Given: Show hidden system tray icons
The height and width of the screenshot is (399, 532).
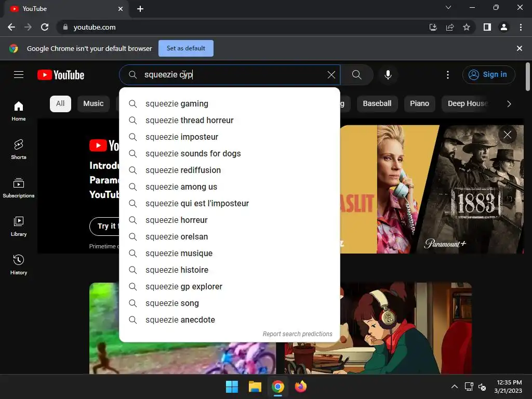Looking at the screenshot, I should (454, 387).
